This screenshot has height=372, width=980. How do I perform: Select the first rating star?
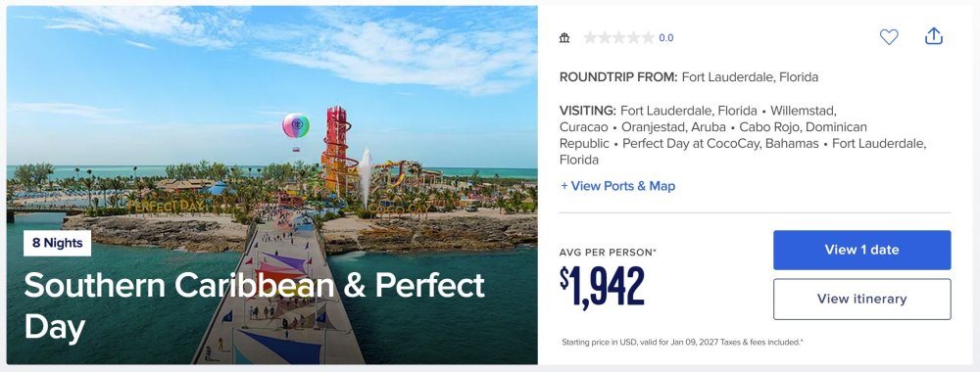pos(590,37)
